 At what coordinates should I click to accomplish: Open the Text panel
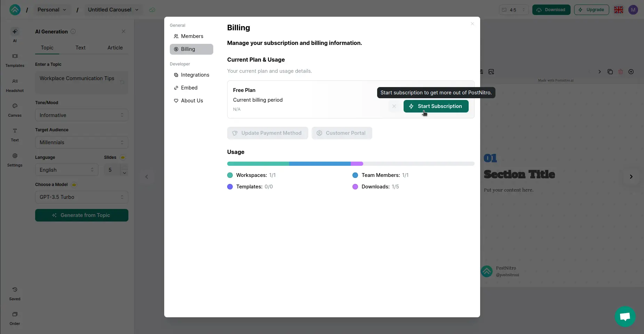tap(15, 134)
